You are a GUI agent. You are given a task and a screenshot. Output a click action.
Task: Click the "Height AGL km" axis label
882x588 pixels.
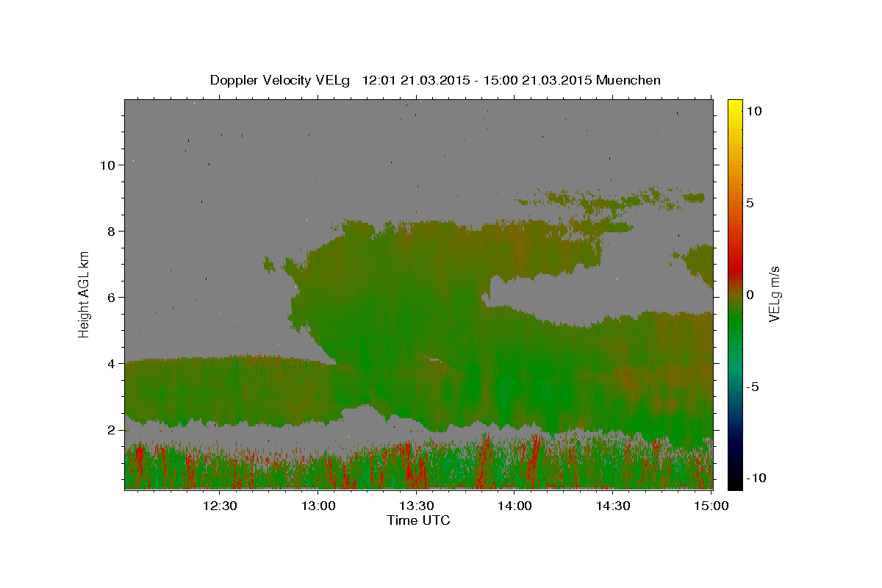(x=85, y=293)
